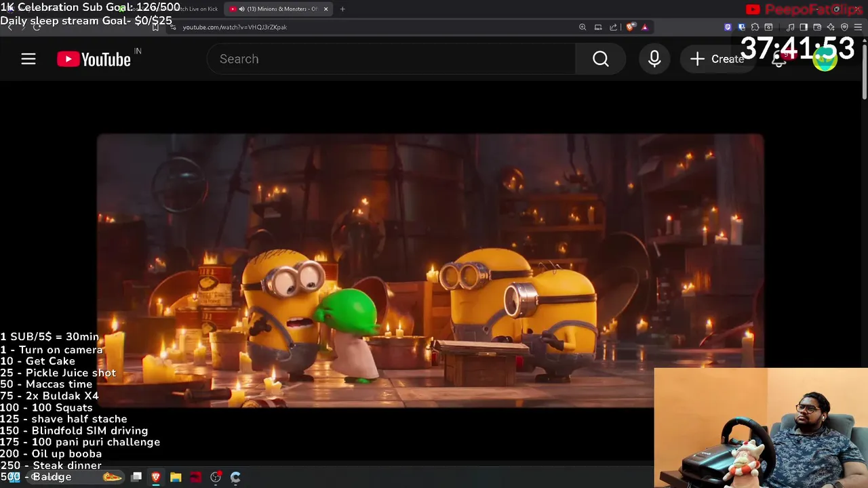The width and height of the screenshot is (868, 488).
Task: Click the zoom magnifier icon in the address bar
Action: pos(583,27)
